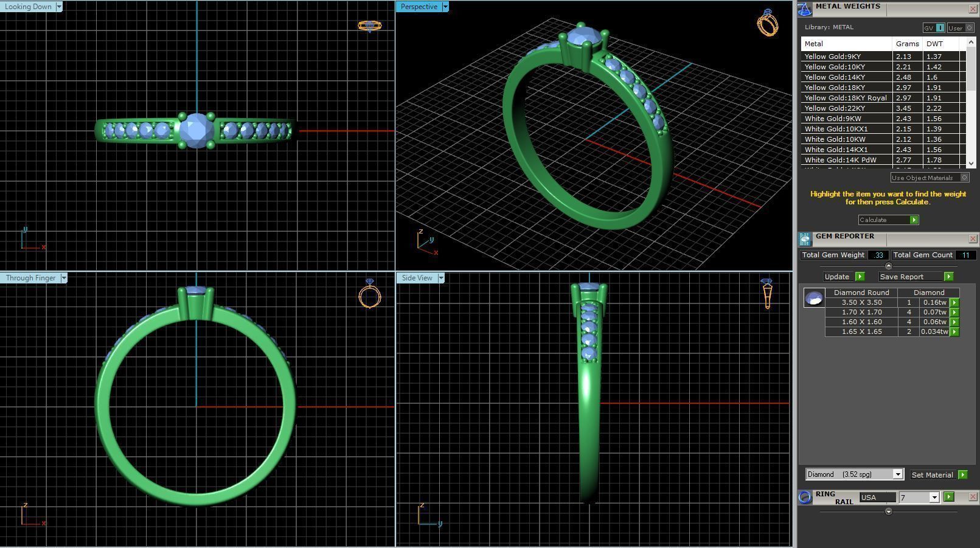Click the Total Gem Weight value field
Image resolution: width=980 pixels, height=548 pixels.
(878, 255)
